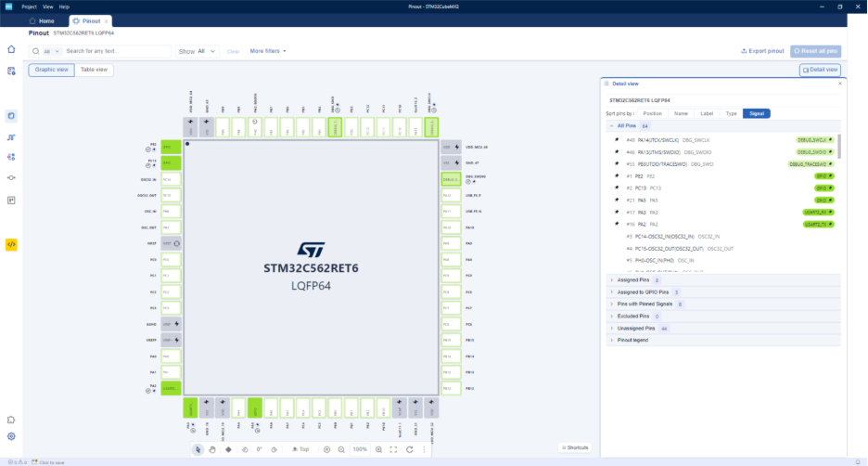
Task: Open the Shortcuts button
Action: (575, 447)
